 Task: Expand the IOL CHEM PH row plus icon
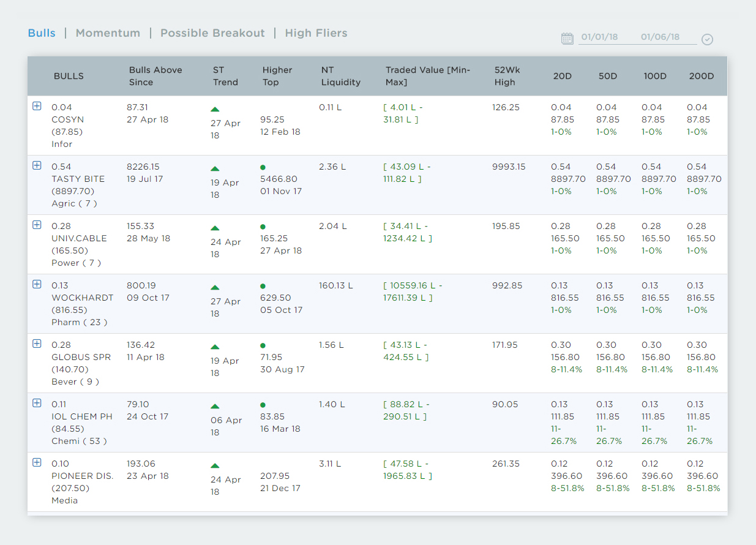[37, 403]
